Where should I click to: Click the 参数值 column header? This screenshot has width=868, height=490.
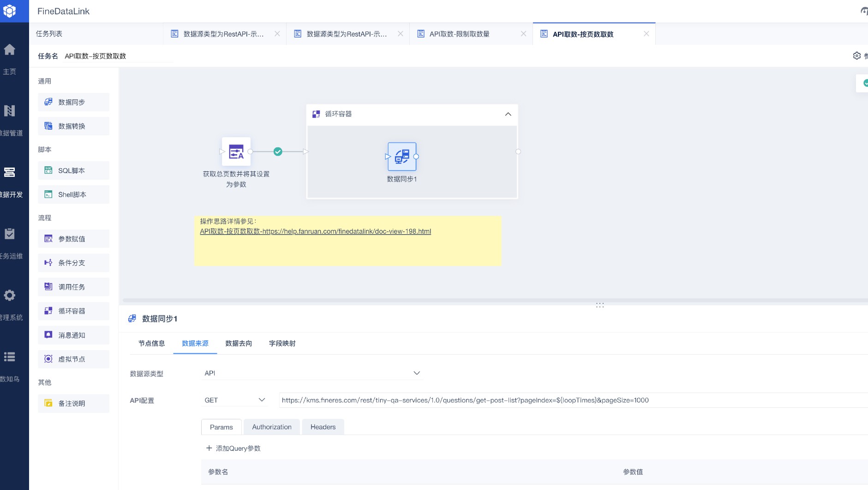[x=633, y=472]
